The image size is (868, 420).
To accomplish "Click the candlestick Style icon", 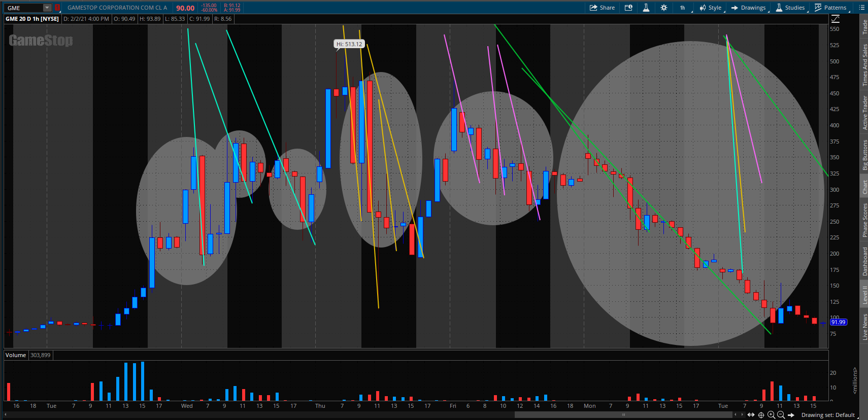I will click(703, 8).
